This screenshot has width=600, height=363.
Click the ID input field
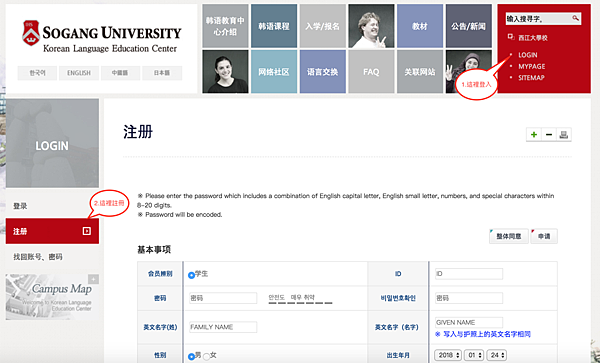[x=469, y=274]
